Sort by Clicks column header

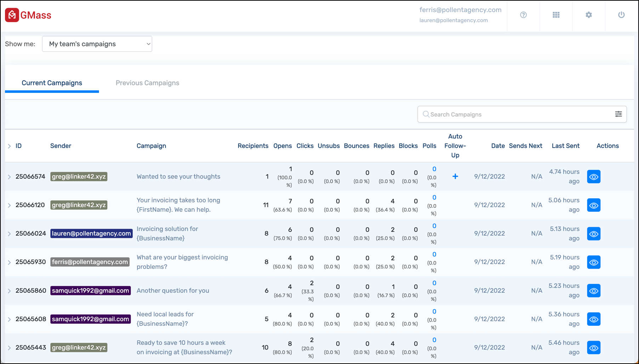point(305,146)
